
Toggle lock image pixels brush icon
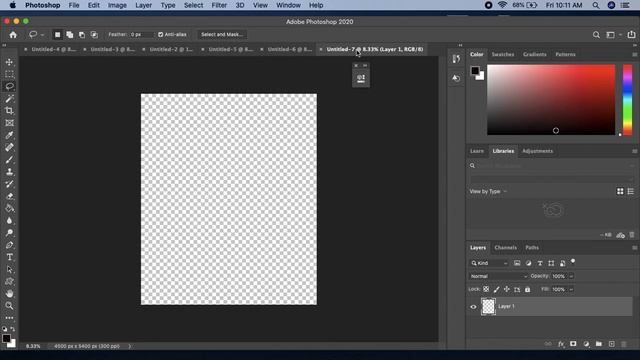pos(496,289)
